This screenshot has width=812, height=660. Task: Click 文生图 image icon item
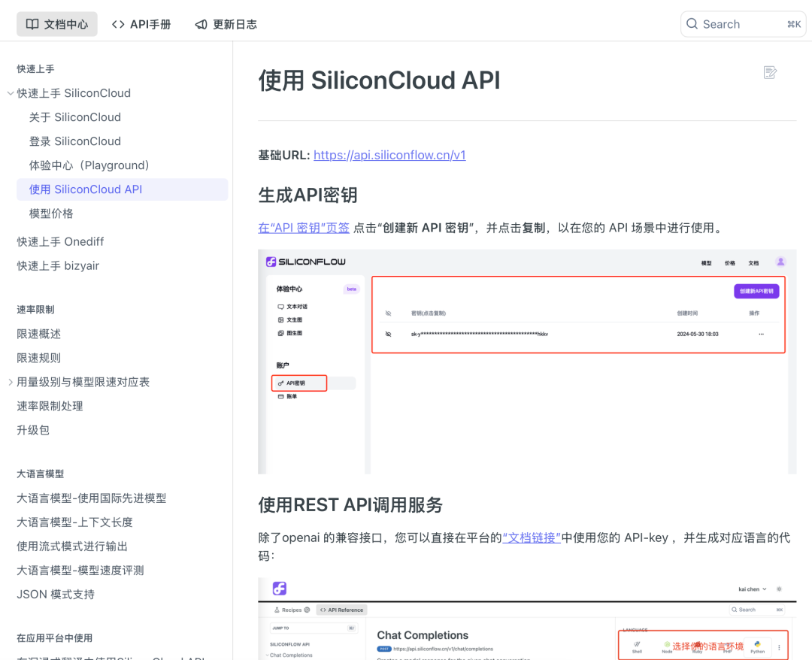click(290, 320)
